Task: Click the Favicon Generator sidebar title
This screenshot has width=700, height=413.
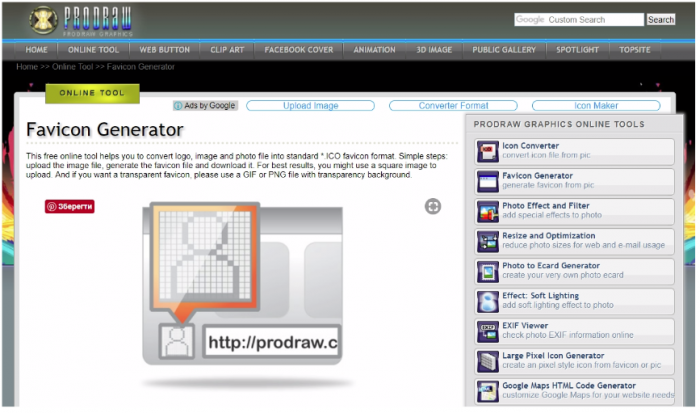Action: [538, 176]
